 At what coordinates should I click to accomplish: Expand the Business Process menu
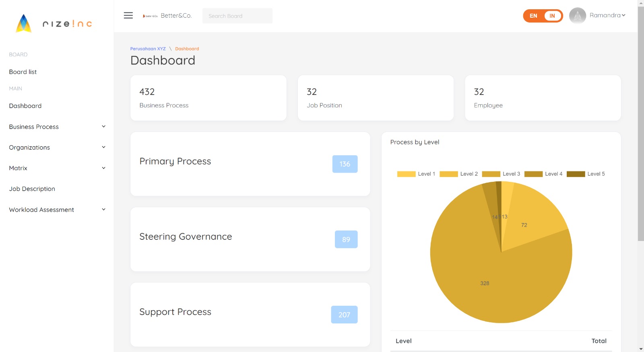tap(57, 127)
